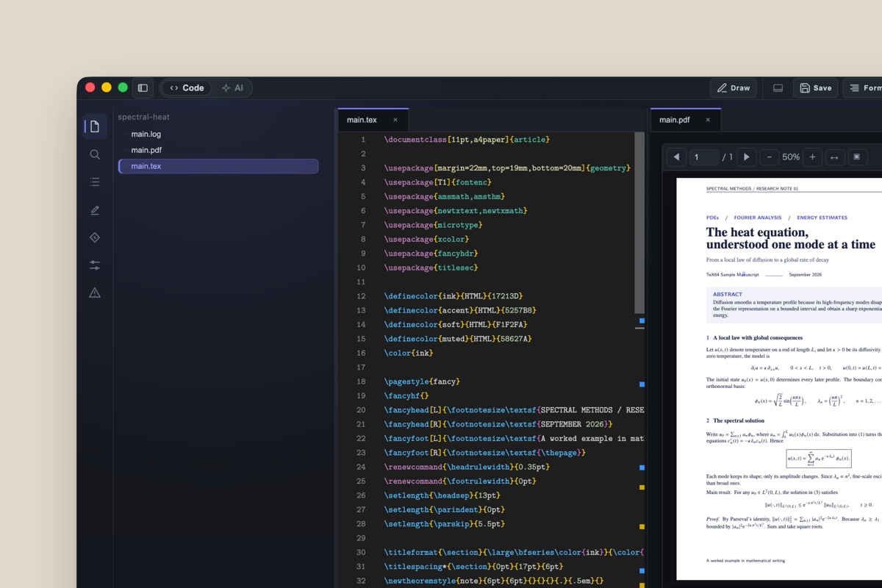The height and width of the screenshot is (588, 882).
Task: Switch to Code mode
Action: click(x=187, y=88)
